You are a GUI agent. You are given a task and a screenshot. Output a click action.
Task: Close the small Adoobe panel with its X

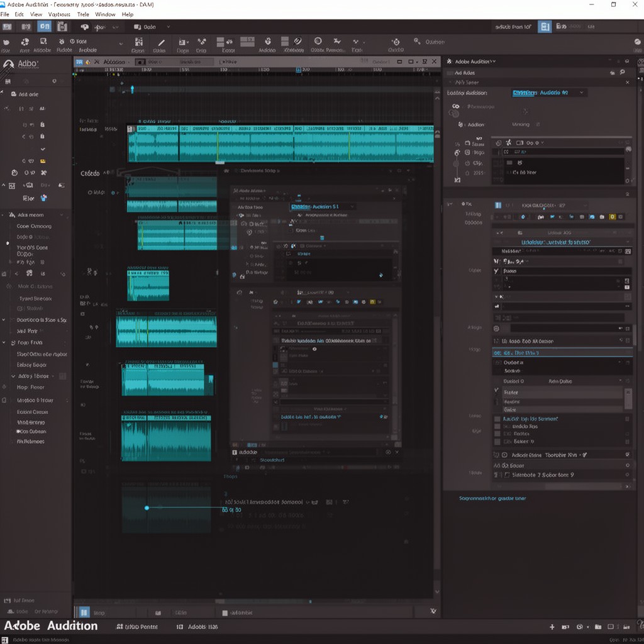[x=397, y=452]
